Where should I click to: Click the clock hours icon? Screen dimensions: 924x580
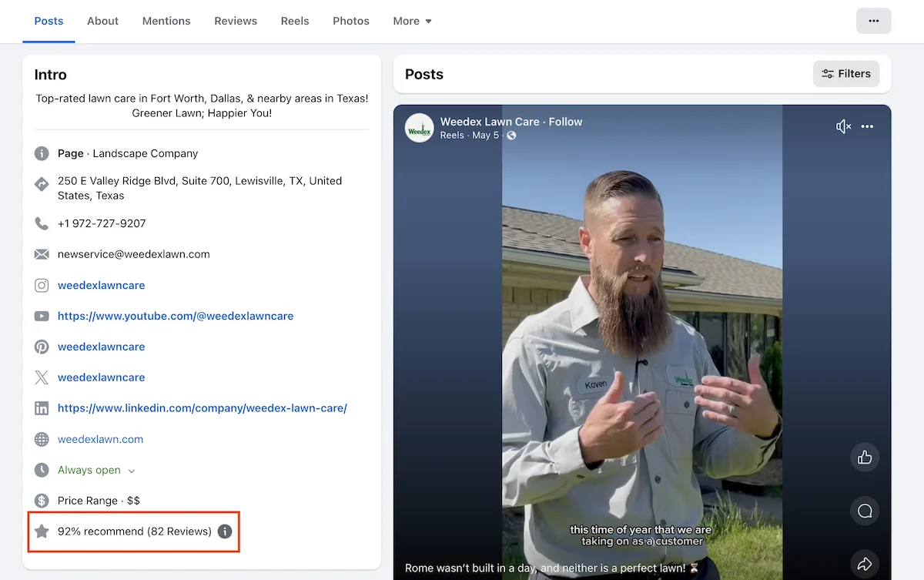[x=42, y=470]
